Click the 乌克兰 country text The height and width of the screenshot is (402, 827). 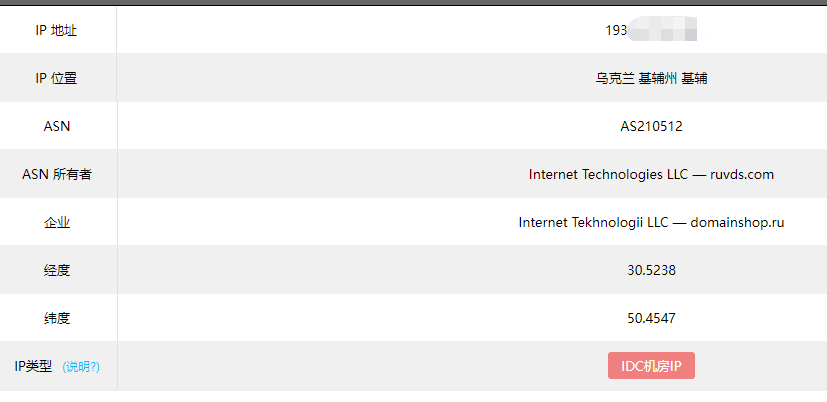614,78
